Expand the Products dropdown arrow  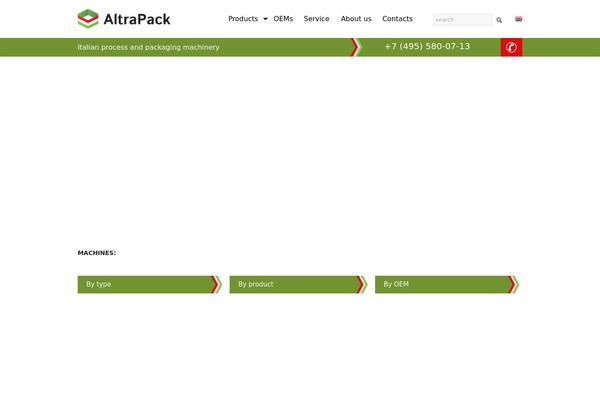pos(265,19)
